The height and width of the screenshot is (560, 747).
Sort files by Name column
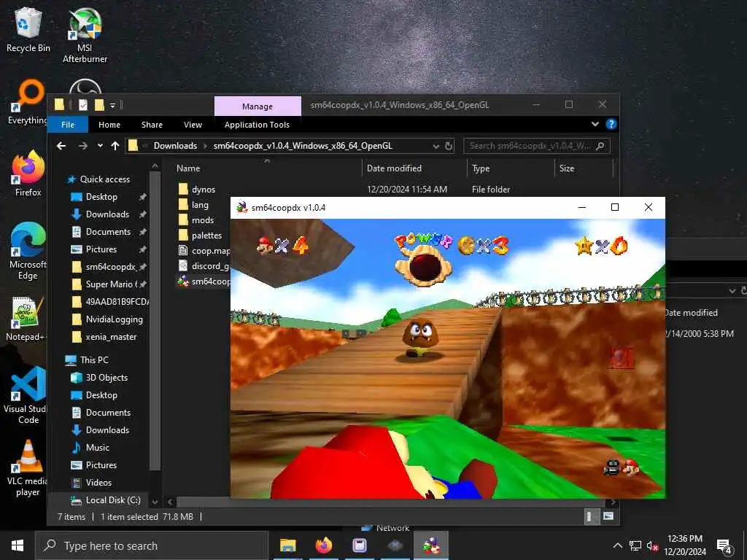(188, 168)
